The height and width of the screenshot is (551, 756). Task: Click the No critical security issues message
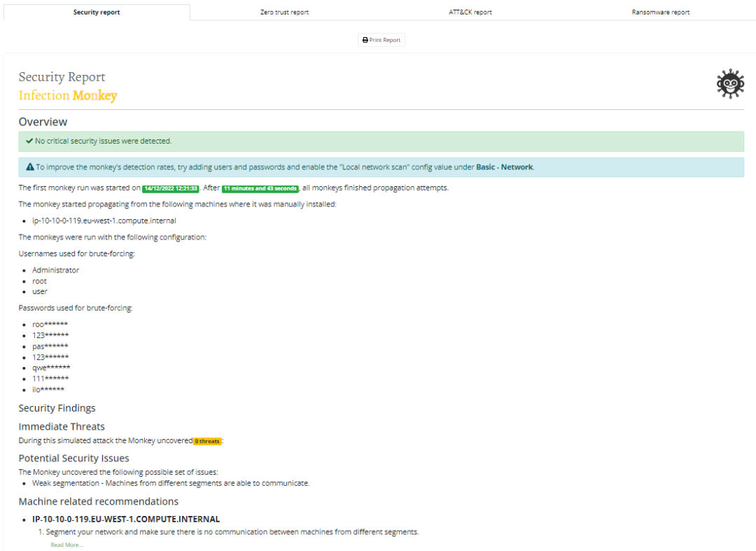103,141
